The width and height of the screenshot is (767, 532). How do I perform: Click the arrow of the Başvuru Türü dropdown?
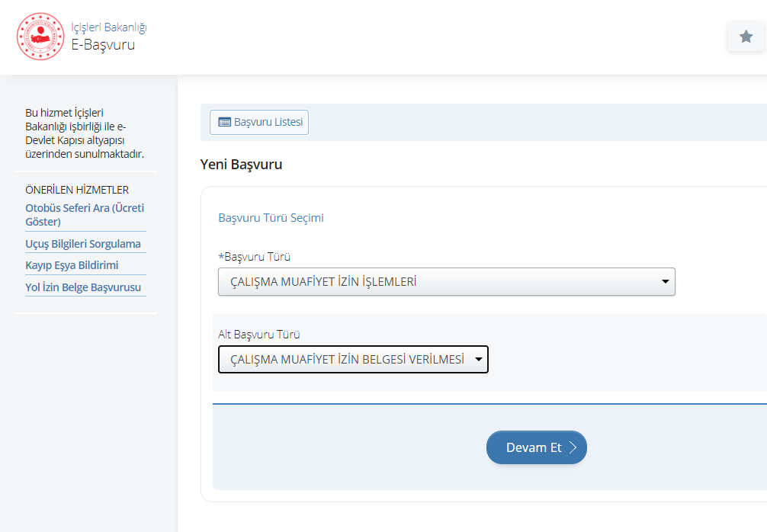pos(666,282)
